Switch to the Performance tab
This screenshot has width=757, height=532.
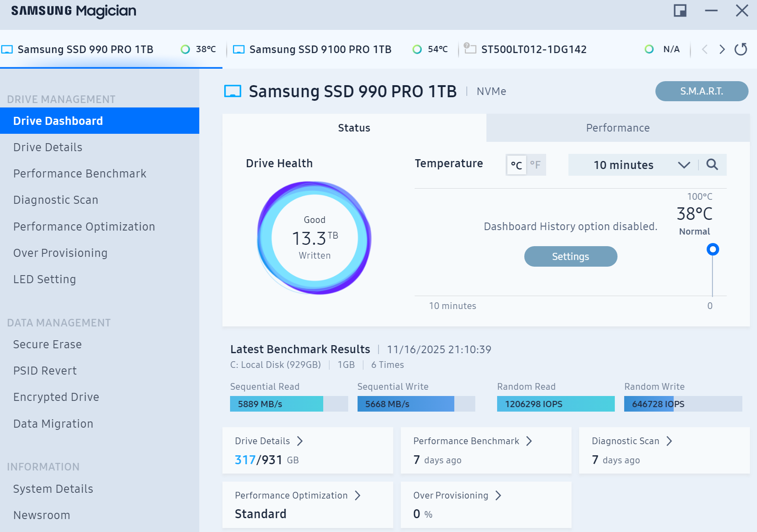click(618, 128)
